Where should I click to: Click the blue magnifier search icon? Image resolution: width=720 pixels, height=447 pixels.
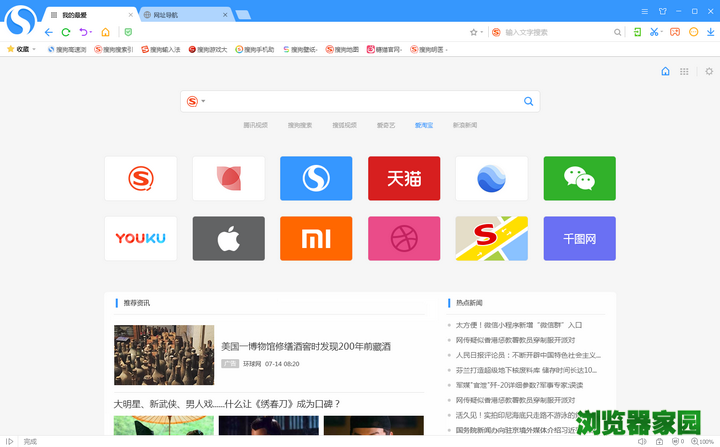tap(528, 101)
